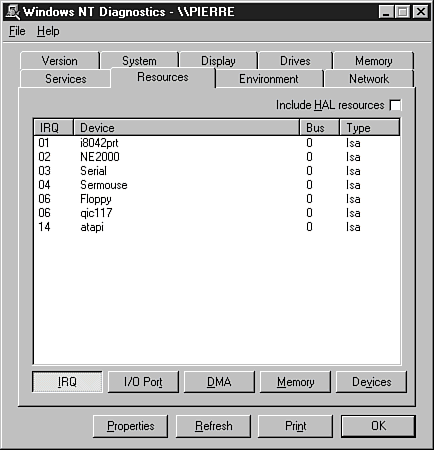
Task: Open the Help menu
Action: [48, 31]
